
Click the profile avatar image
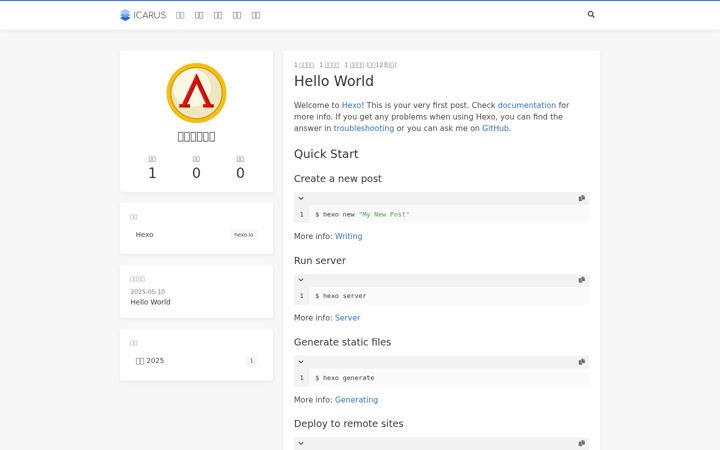196,93
